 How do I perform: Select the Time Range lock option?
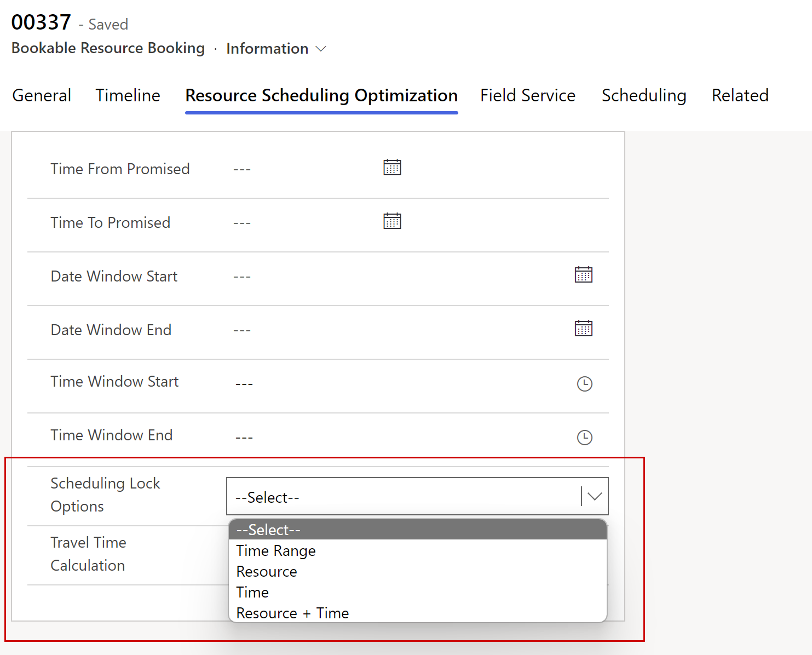point(275,551)
